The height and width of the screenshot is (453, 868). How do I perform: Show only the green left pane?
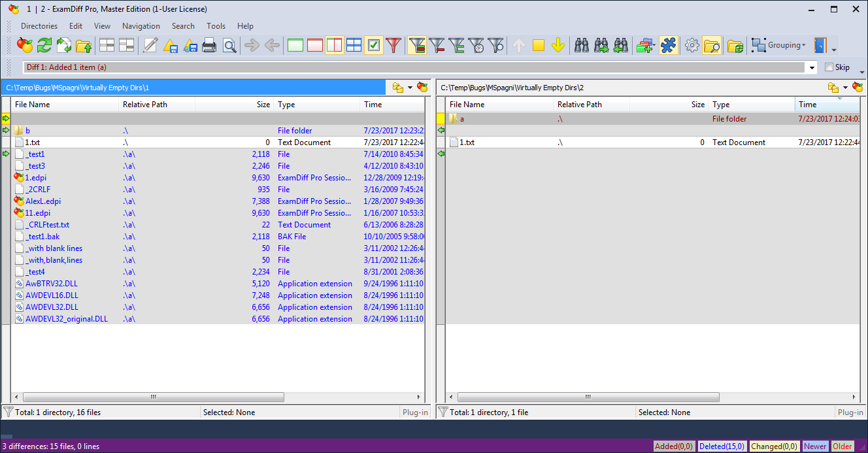pos(295,45)
